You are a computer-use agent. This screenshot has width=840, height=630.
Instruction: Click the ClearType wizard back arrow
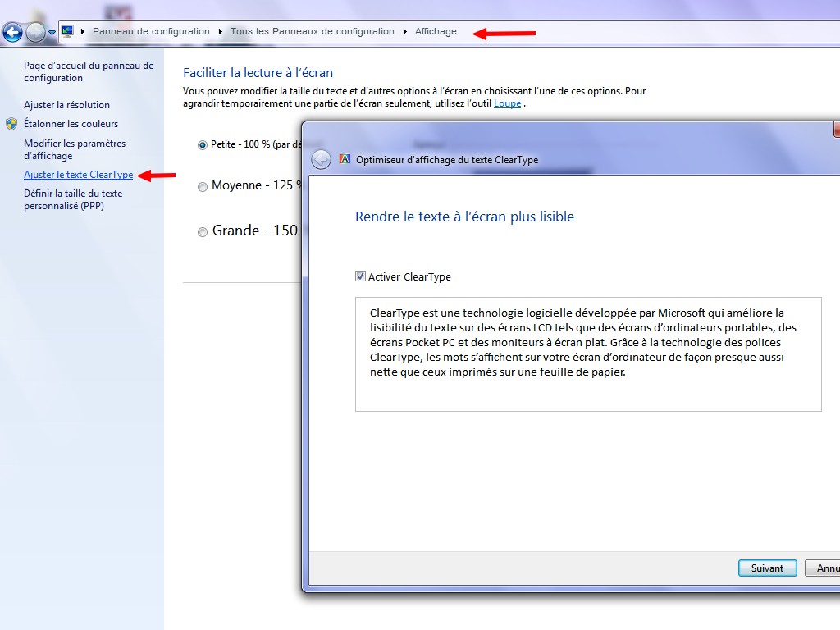pyautogui.click(x=322, y=160)
